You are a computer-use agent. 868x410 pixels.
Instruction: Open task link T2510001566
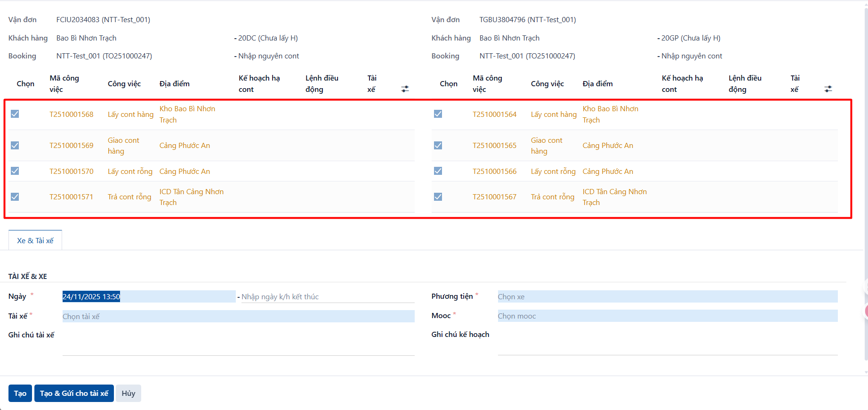(495, 172)
